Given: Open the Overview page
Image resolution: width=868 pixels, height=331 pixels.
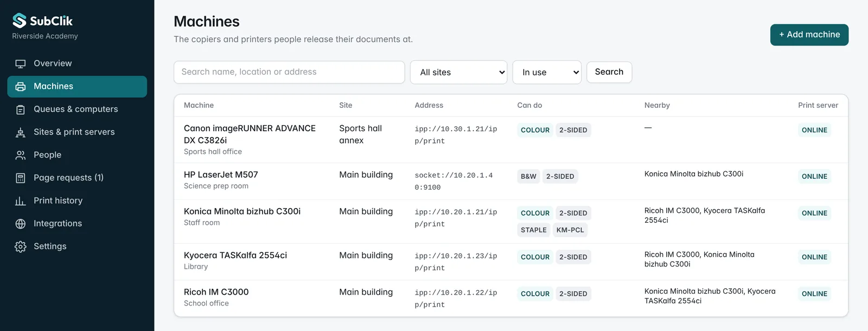Looking at the screenshot, I should tap(77, 63).
